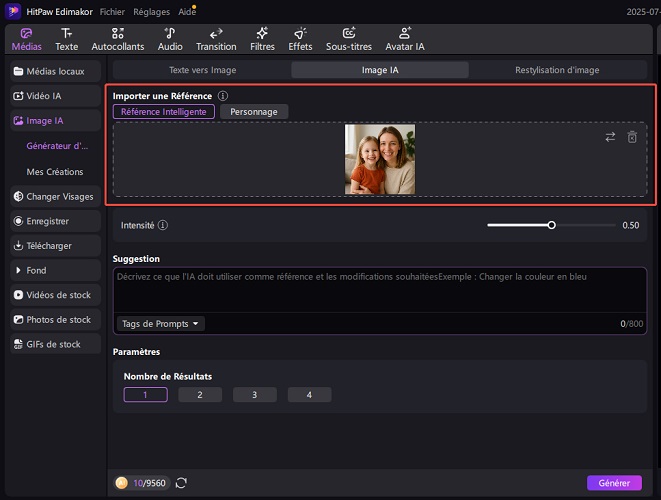Viewport: 661px width, 500px height.
Task: Open Mes Créations sub-item
Action: pos(55,172)
